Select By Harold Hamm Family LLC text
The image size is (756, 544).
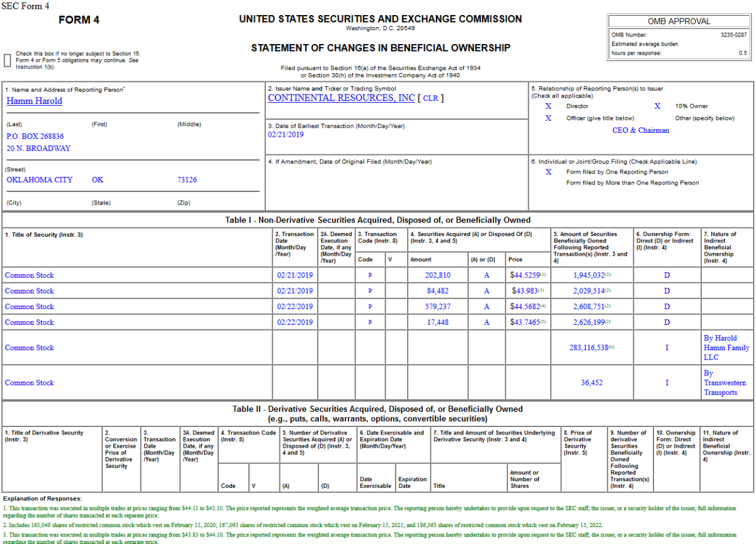pos(726,348)
